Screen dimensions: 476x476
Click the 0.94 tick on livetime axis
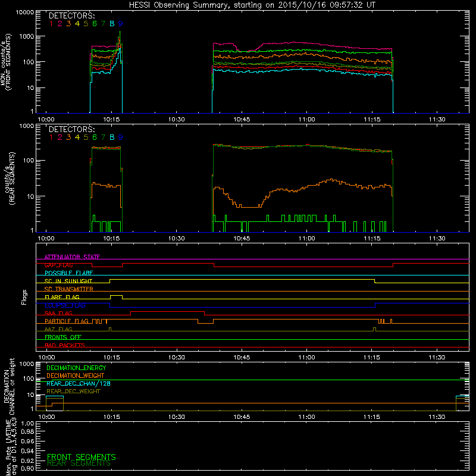pos(27,450)
